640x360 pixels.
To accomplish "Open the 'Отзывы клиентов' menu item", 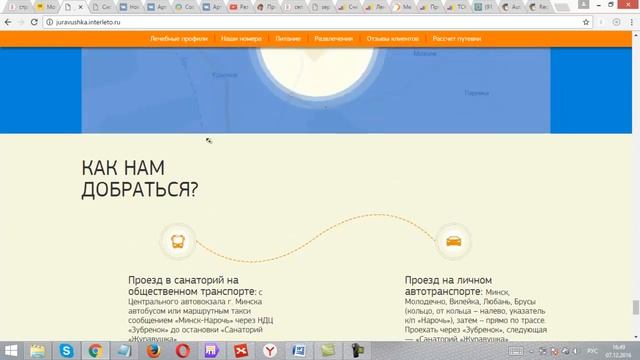I will (393, 39).
